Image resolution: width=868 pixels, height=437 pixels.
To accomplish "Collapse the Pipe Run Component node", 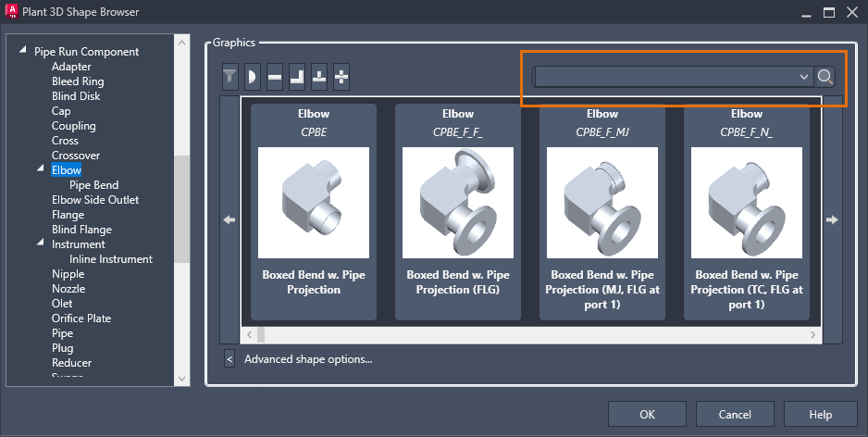I will point(23,50).
